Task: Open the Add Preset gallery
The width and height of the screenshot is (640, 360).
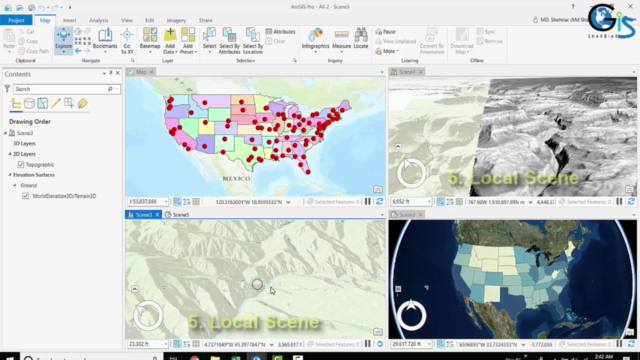Action: [x=188, y=41]
